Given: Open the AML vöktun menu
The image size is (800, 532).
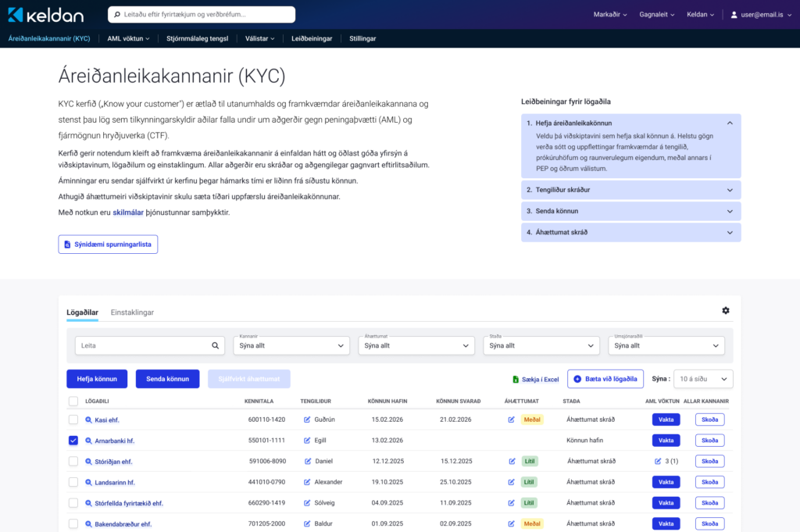Looking at the screenshot, I should [x=128, y=37].
